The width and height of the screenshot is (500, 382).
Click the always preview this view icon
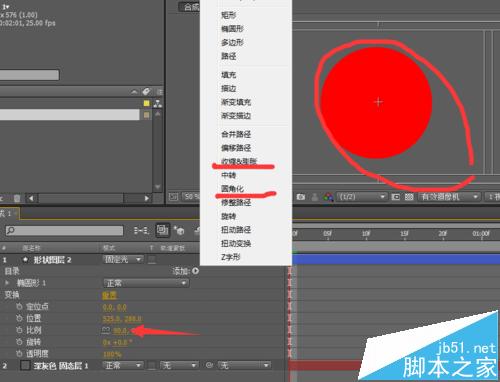click(173, 197)
